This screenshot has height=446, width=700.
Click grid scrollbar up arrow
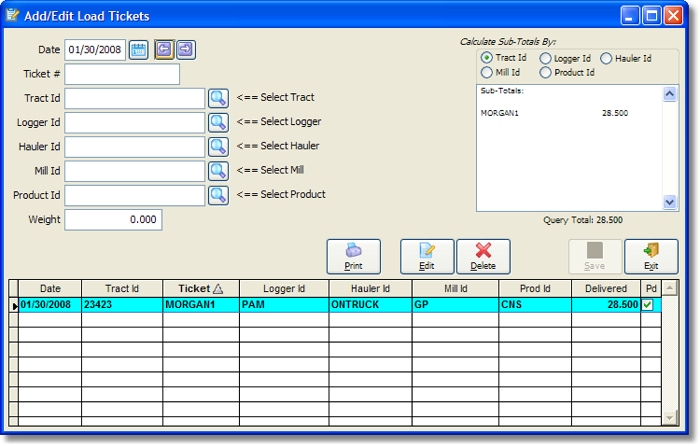pos(669,288)
